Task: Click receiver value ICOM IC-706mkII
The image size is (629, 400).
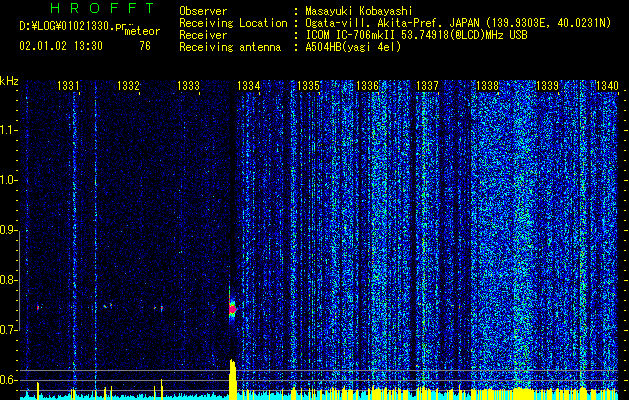Action: coord(350,35)
